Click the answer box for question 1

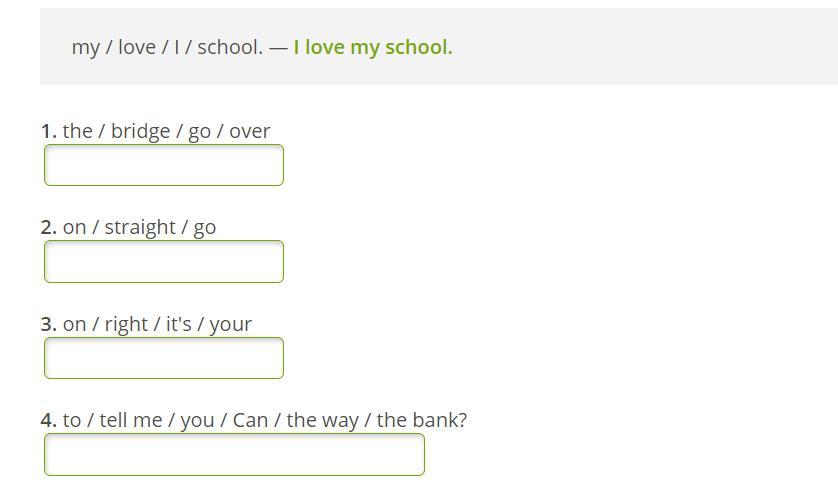[x=164, y=165]
